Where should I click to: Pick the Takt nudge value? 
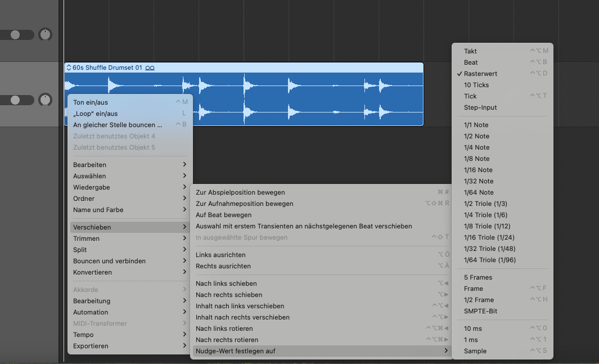(x=470, y=51)
